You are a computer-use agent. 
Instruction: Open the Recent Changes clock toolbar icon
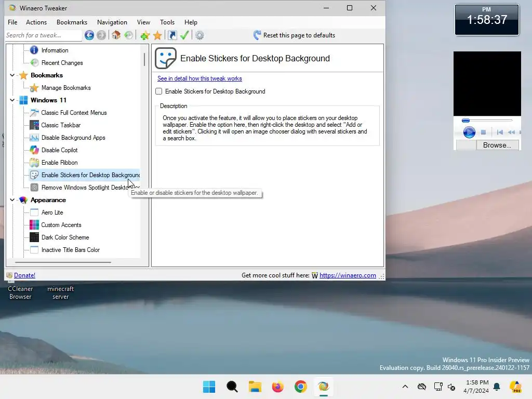pyautogui.click(x=129, y=35)
